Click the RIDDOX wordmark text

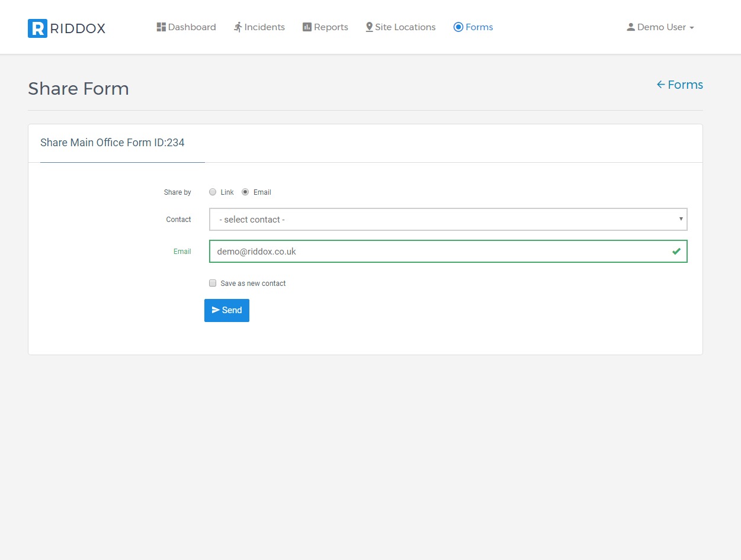[x=78, y=28]
